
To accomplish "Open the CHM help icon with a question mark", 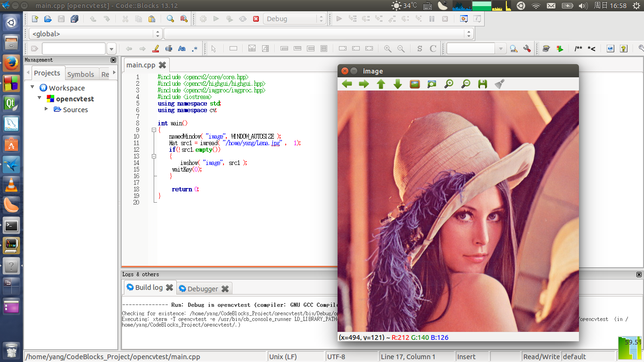I will (x=624, y=49).
